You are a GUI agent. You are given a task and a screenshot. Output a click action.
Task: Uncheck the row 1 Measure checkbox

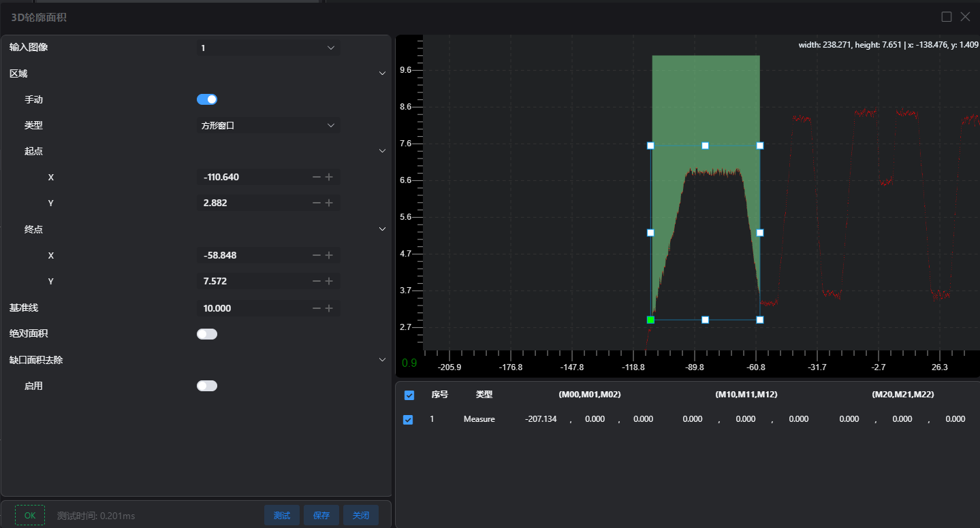coord(408,420)
